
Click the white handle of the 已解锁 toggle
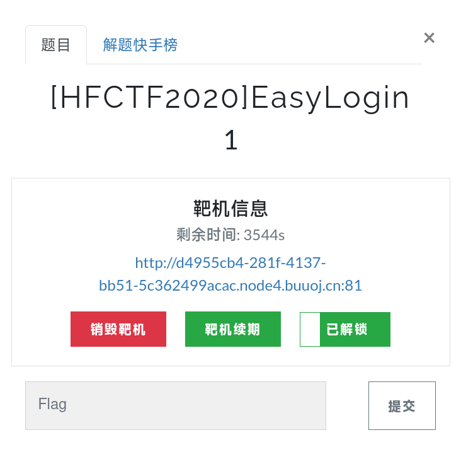[x=310, y=329]
